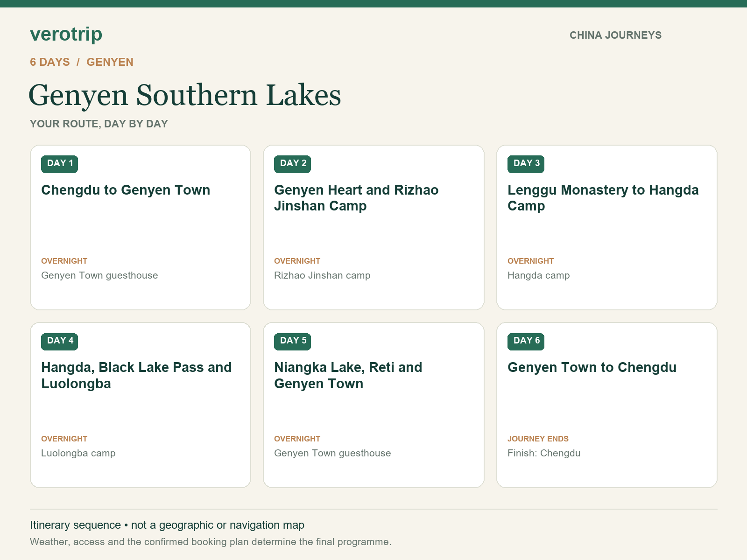
Task: Click 'YOUR ROUTE, DAY BY DAY' subheading
Action: pos(99,124)
